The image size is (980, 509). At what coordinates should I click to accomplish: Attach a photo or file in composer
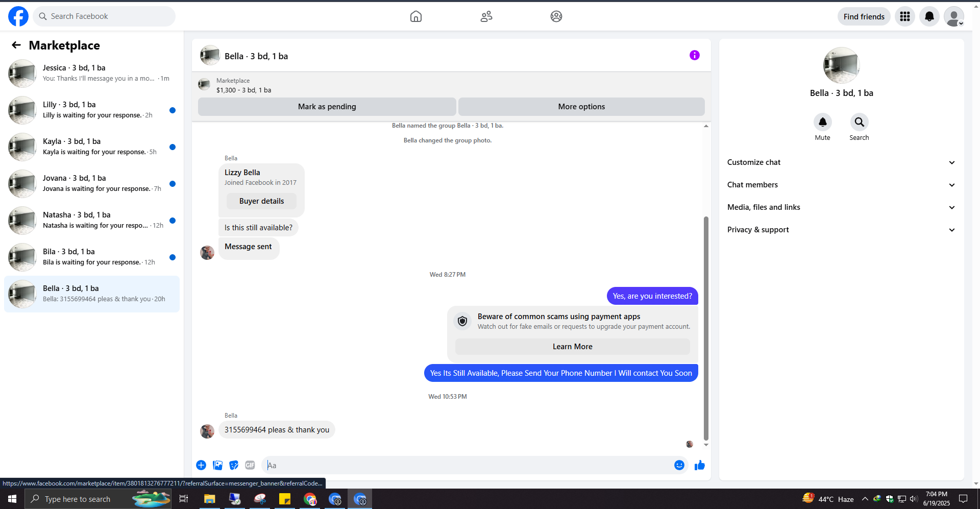(217, 465)
